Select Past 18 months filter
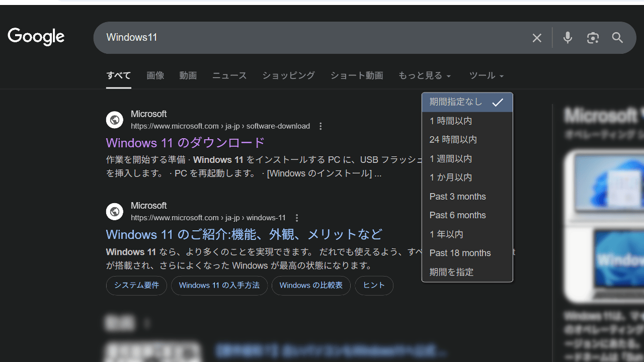The image size is (644, 362). pos(467,253)
